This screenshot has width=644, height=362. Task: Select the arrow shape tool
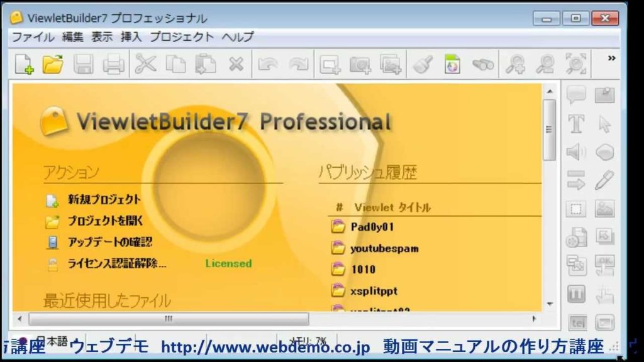(x=576, y=180)
